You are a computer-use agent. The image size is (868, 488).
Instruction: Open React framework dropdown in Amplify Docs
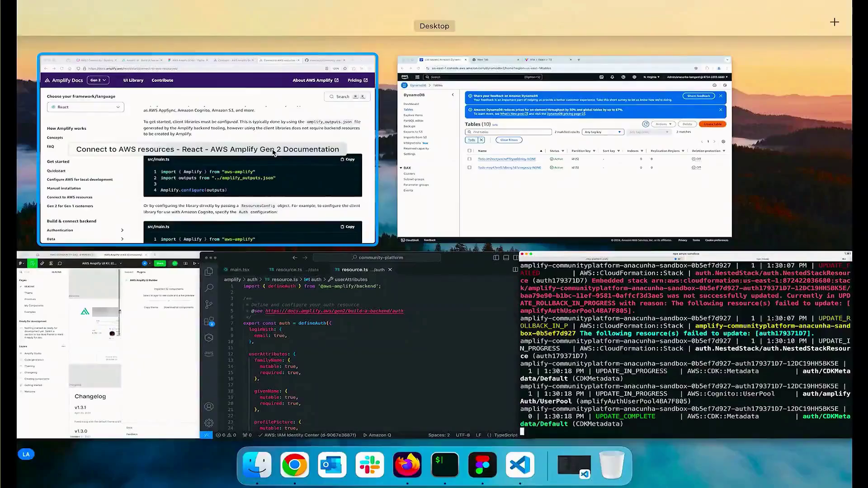point(85,107)
